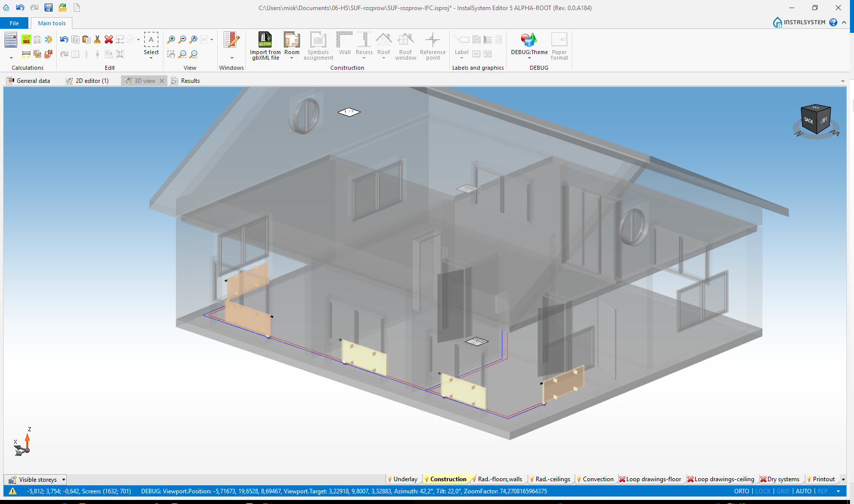
Task: Click the save floppy disk icon
Action: pos(49,8)
